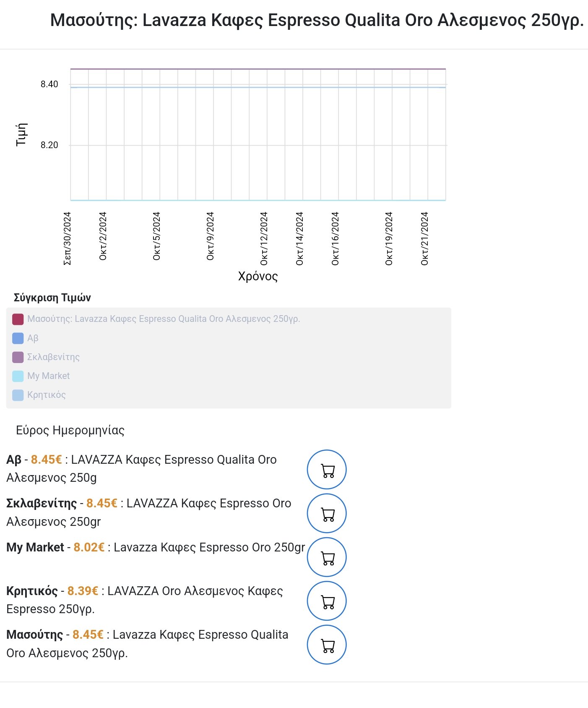Click the Σεπ/30/2024 axis label

(67, 238)
